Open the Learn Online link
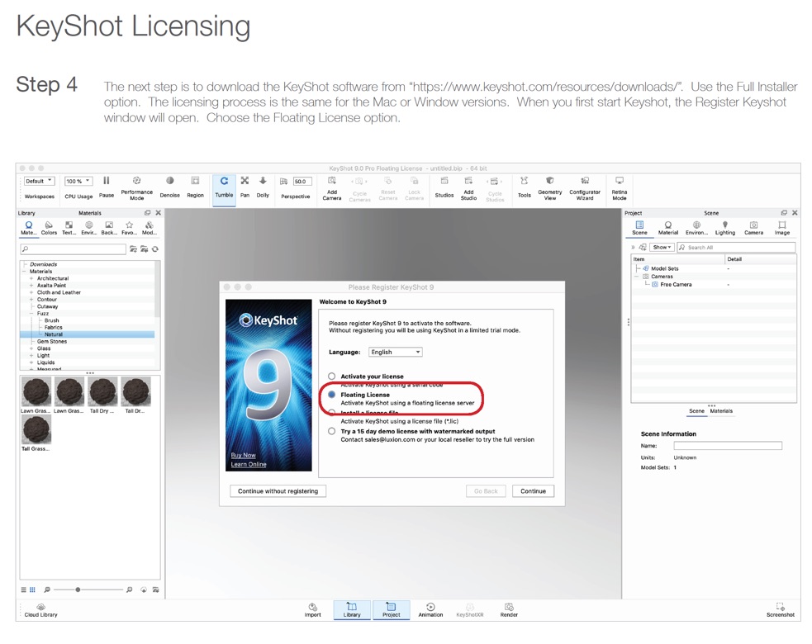The image size is (812, 644). pos(249,464)
